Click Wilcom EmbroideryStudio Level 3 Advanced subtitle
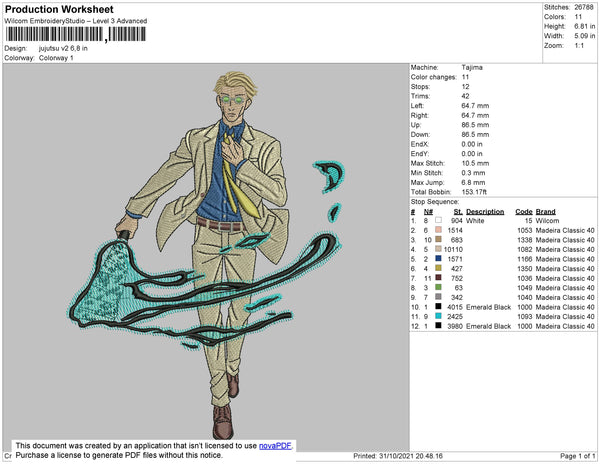 (x=76, y=21)
